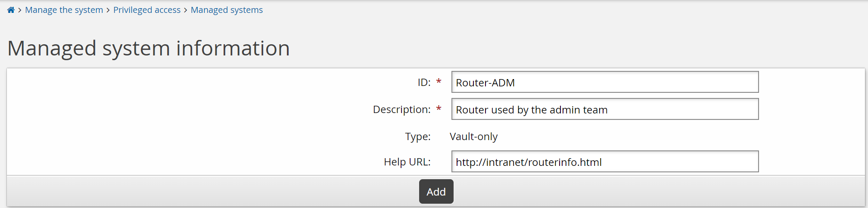Open the Manage the system breadcrumb link

tap(64, 10)
